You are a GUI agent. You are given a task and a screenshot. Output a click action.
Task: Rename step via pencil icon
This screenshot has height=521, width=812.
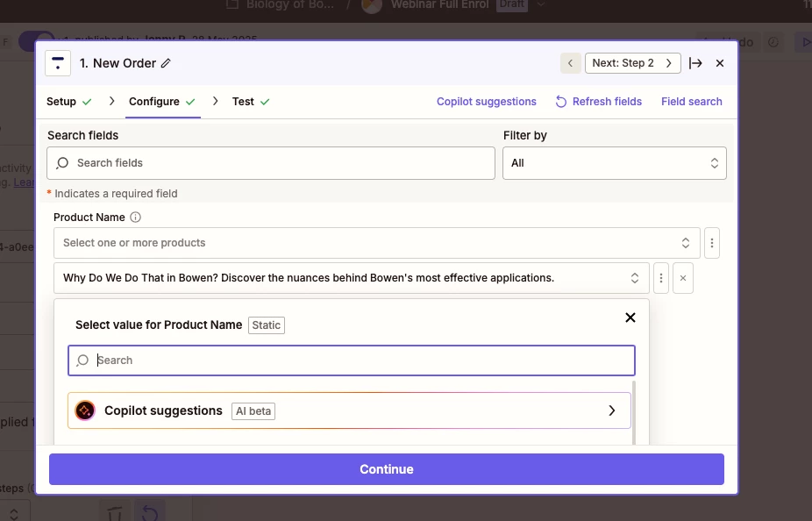click(x=166, y=63)
